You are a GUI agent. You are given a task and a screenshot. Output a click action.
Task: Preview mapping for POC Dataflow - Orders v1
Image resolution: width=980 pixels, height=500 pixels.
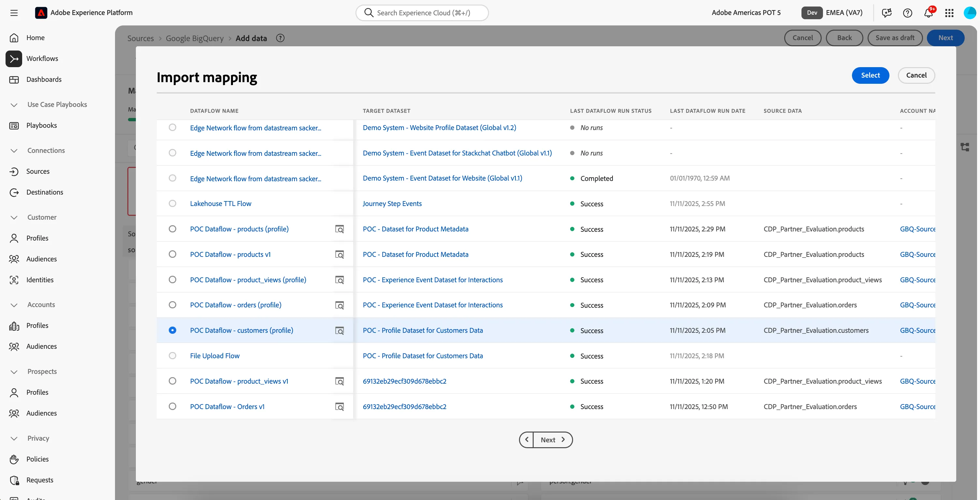tap(339, 407)
